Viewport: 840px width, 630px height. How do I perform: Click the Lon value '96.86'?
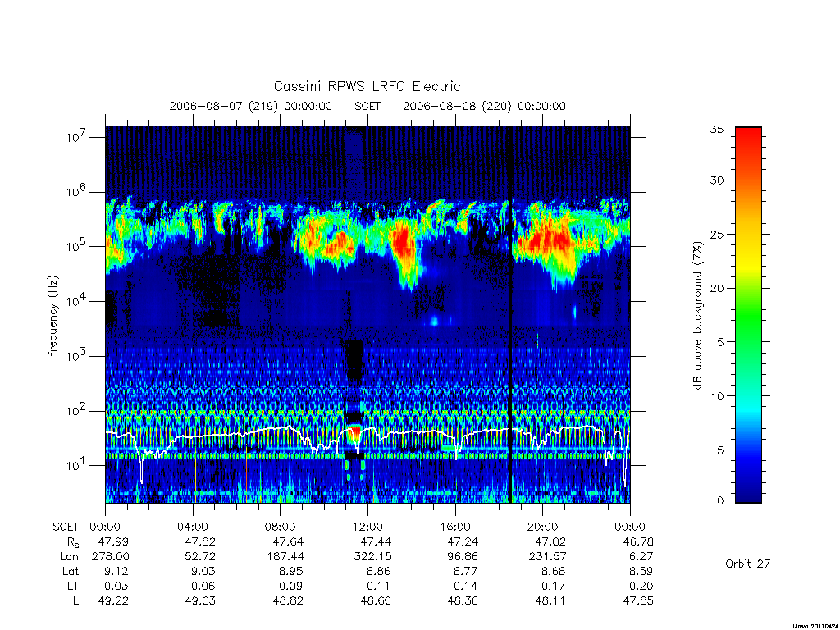coord(463,557)
